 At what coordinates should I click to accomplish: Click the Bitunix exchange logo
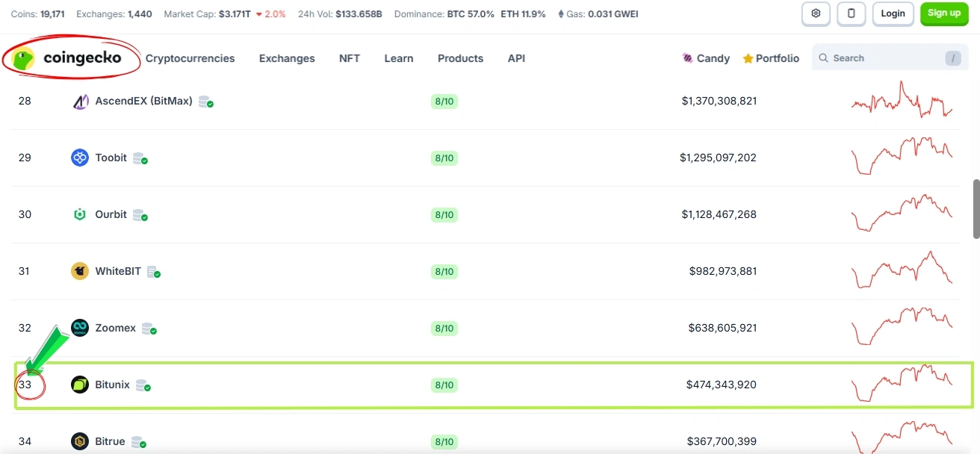80,385
